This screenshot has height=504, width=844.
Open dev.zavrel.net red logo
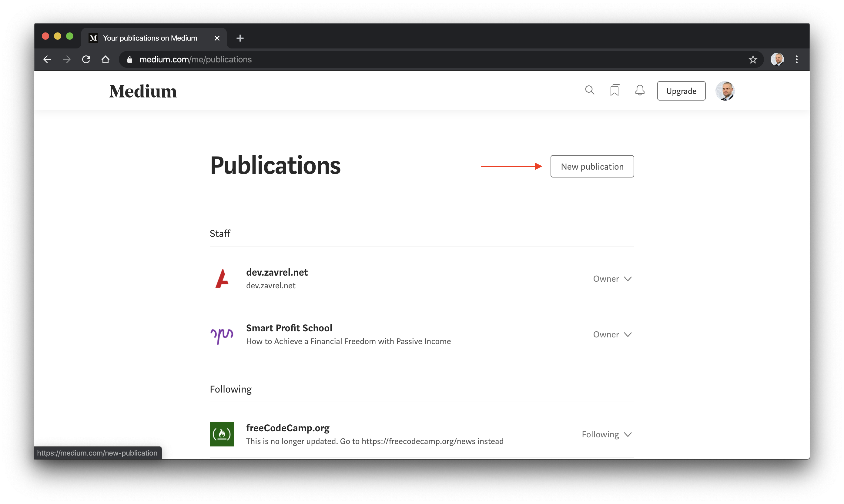tap(222, 278)
